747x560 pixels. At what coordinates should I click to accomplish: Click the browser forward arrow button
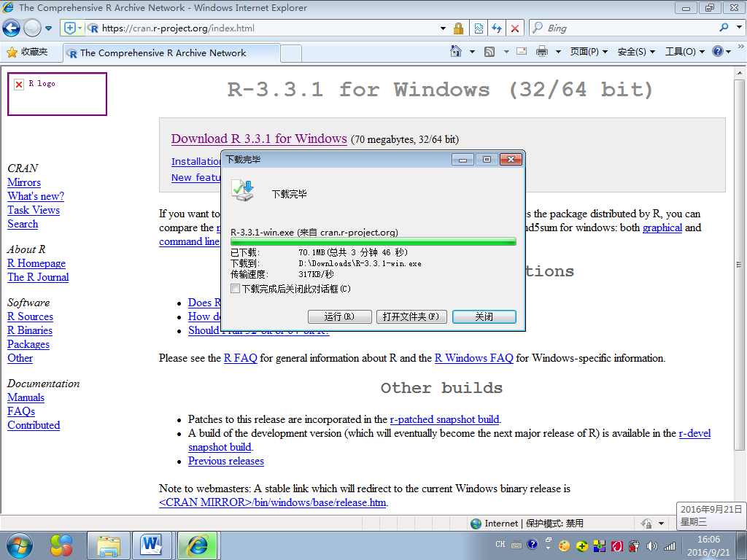(32, 28)
